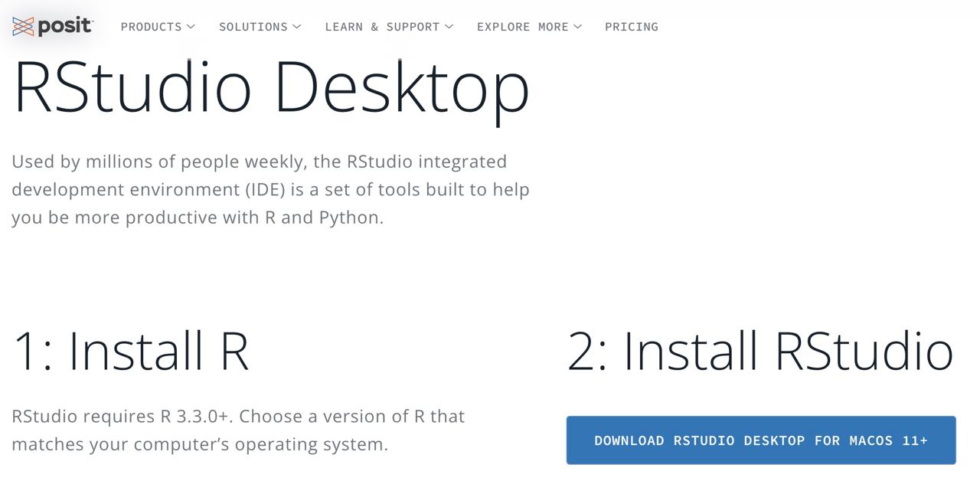This screenshot has width=980, height=481.
Task: Go to the Pricing page
Action: (x=631, y=27)
